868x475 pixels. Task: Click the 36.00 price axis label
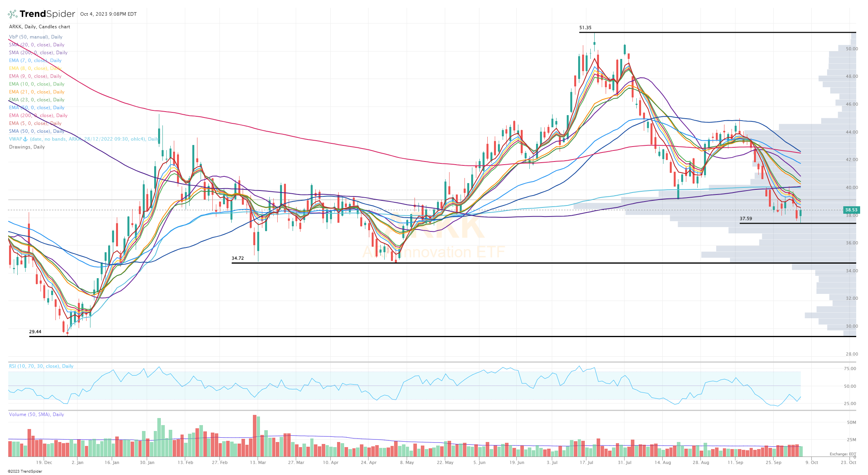tap(852, 243)
